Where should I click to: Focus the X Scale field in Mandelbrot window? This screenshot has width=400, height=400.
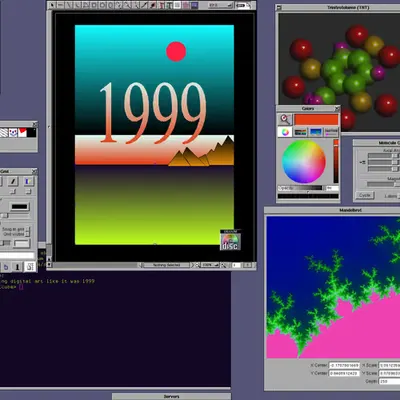(389, 365)
